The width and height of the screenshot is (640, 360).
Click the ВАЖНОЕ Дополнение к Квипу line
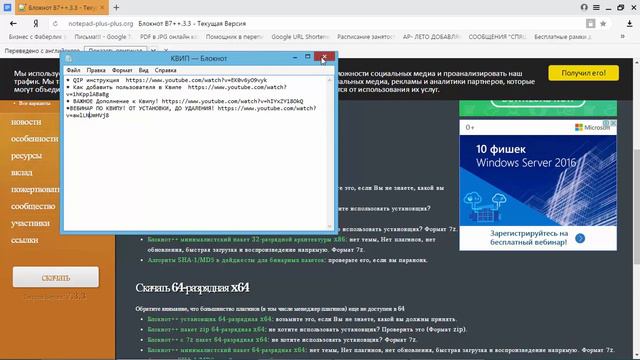click(x=184, y=101)
